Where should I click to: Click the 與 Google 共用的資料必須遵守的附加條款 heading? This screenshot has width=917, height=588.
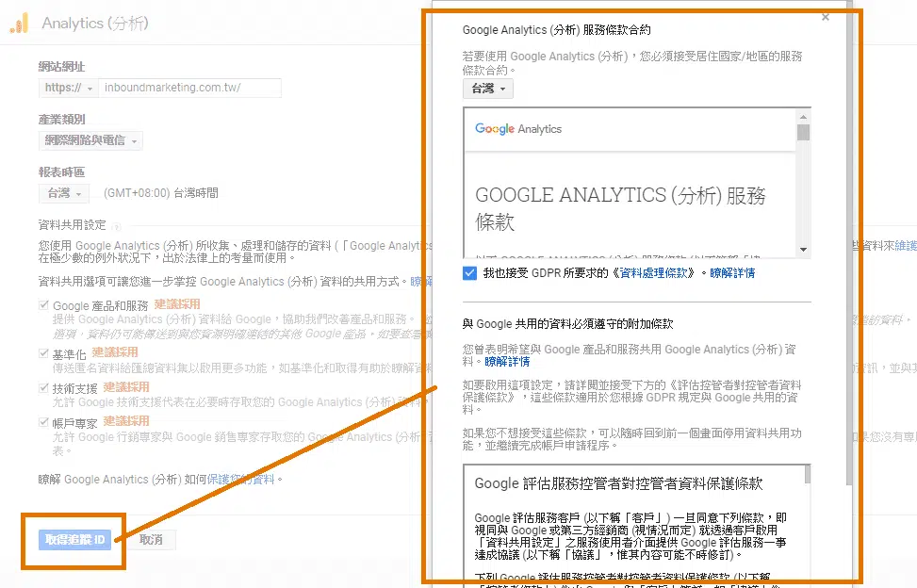[x=568, y=324]
